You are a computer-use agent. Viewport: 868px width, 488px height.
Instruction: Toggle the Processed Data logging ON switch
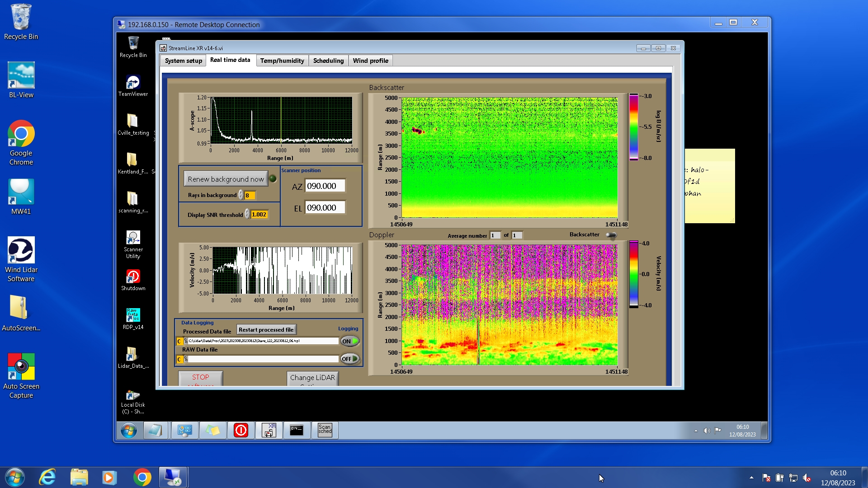[x=350, y=341]
